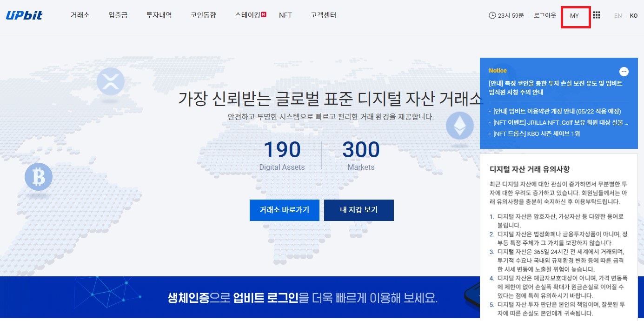Click the 디지털 자산 거래 유의사항 heading
Screen dimensions: 644x321
coord(530,169)
